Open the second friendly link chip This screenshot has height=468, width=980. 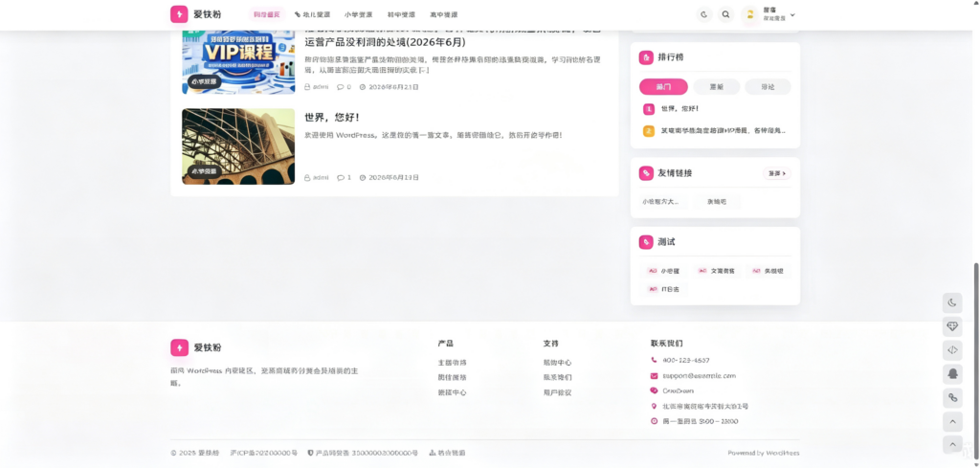coord(717,202)
